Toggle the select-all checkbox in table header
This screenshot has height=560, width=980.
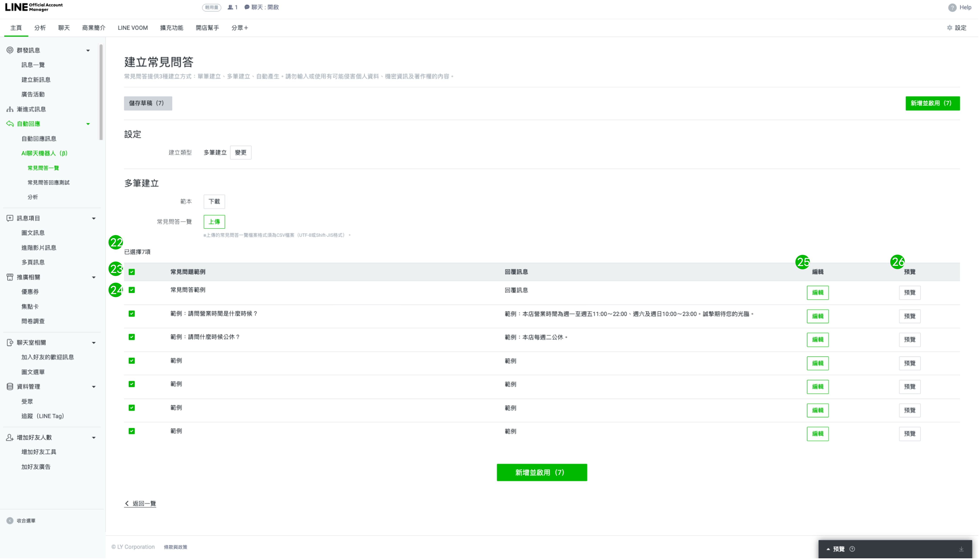132,272
